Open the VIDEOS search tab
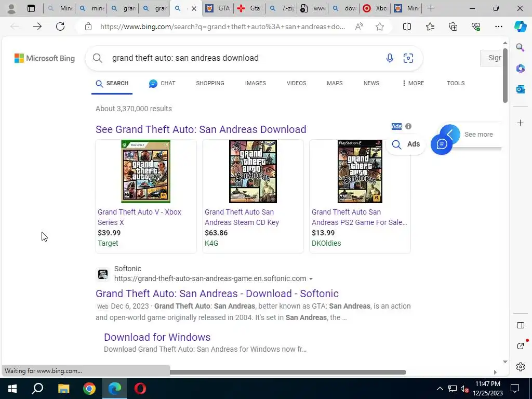This screenshot has width=532, height=399. click(x=296, y=83)
